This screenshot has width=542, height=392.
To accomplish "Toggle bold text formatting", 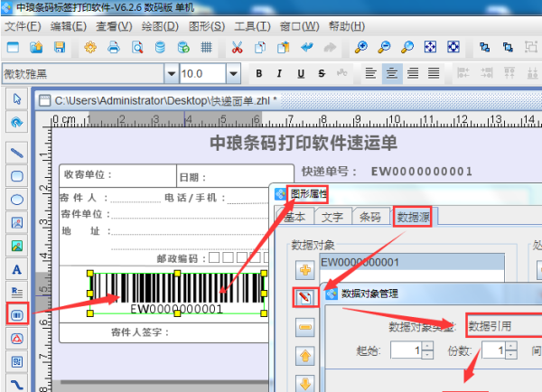I will click(258, 73).
